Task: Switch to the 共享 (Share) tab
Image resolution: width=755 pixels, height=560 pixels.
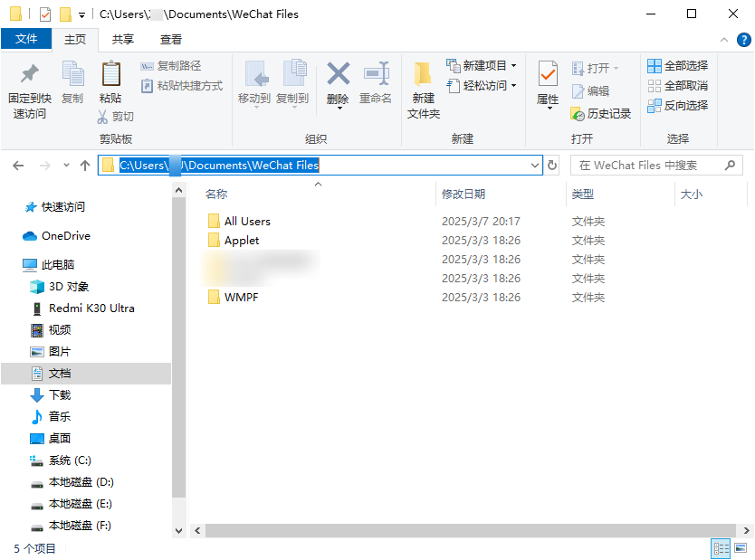Action: [x=122, y=40]
